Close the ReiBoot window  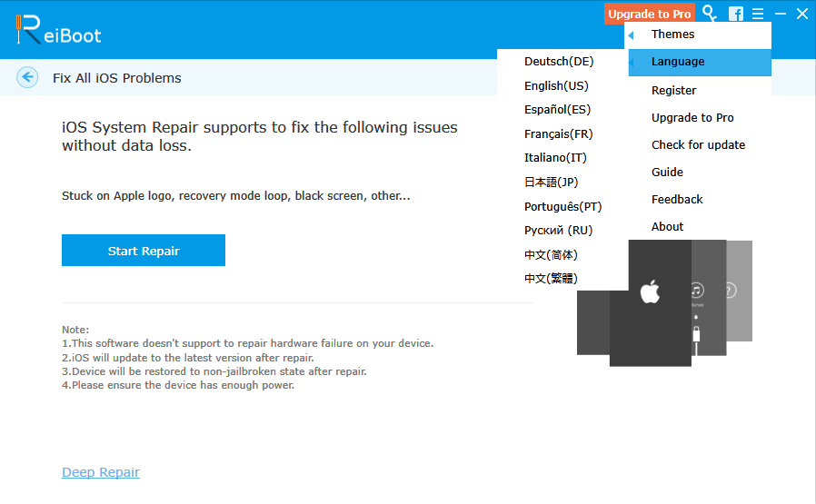coord(802,14)
